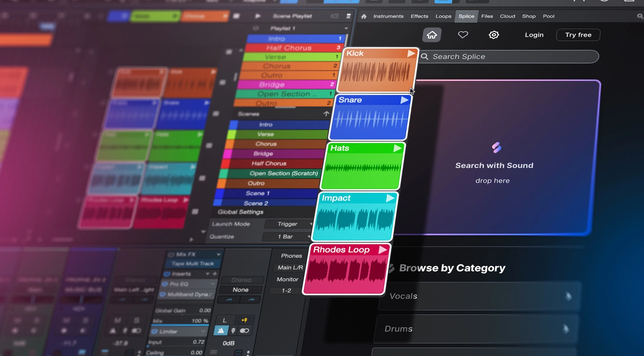Open the Quantize 1 Bar dropdown

(x=287, y=237)
